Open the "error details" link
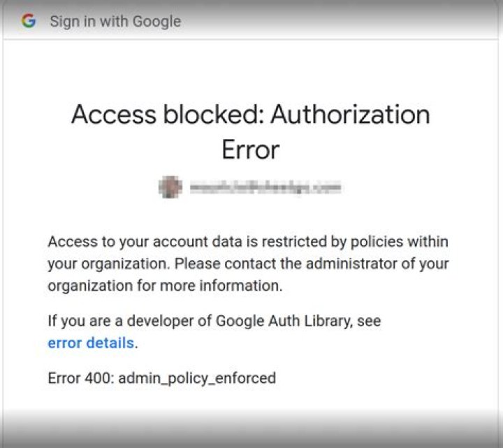The image size is (503, 448). click(x=90, y=342)
